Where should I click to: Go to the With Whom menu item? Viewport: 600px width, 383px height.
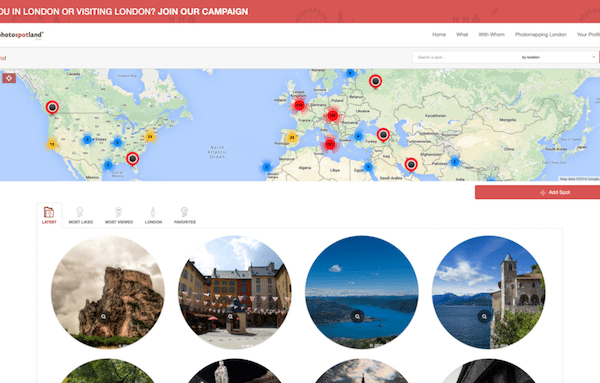click(491, 34)
